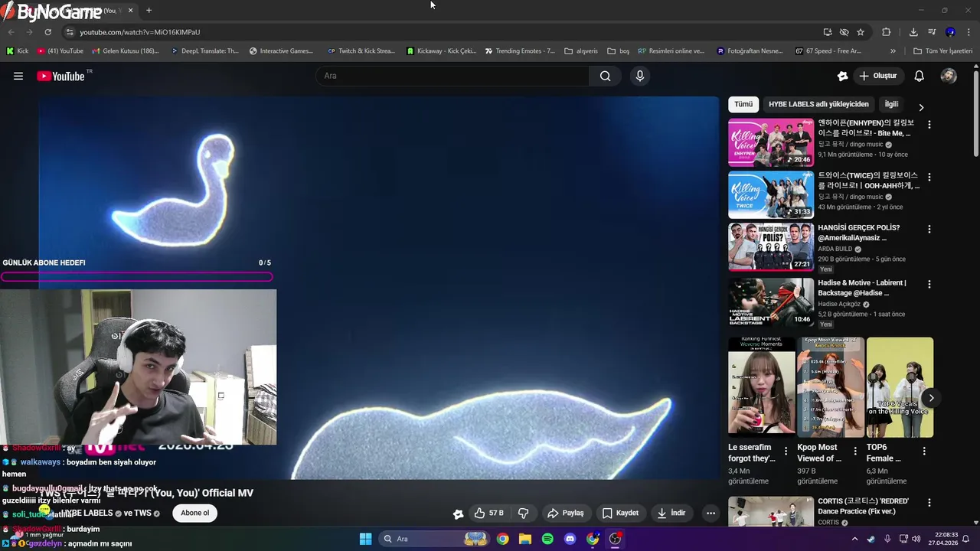Advance the Shorts shelf with next arrow

931,398
